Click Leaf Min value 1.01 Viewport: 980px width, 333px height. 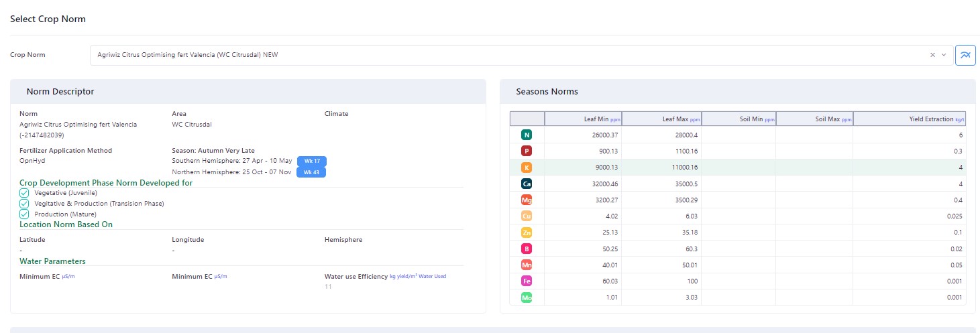[x=611, y=297]
